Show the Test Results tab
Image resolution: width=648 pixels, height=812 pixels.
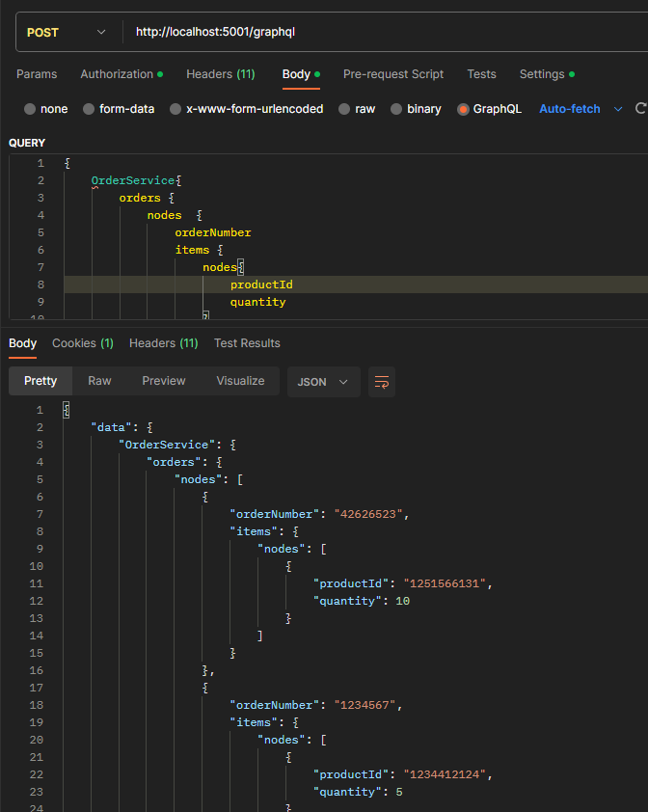tap(247, 343)
